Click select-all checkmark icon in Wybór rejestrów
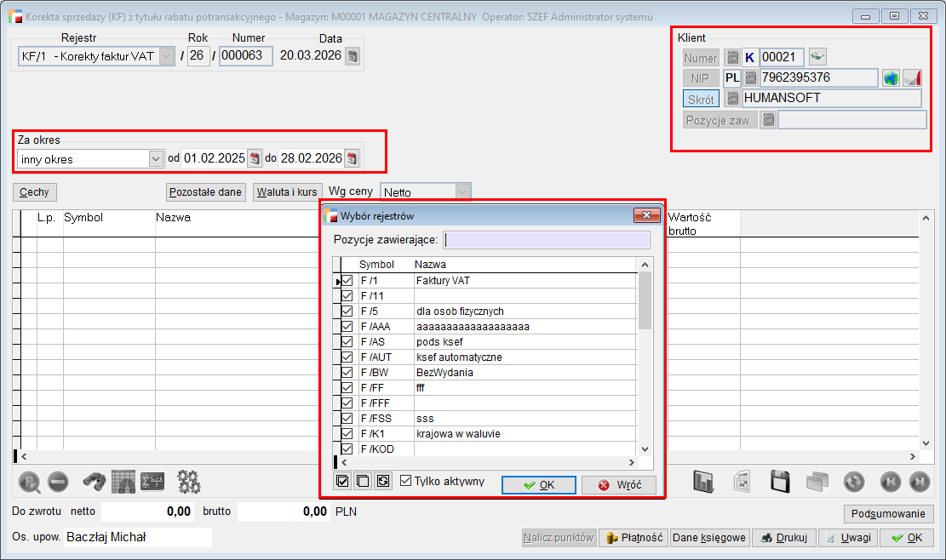 [x=342, y=482]
